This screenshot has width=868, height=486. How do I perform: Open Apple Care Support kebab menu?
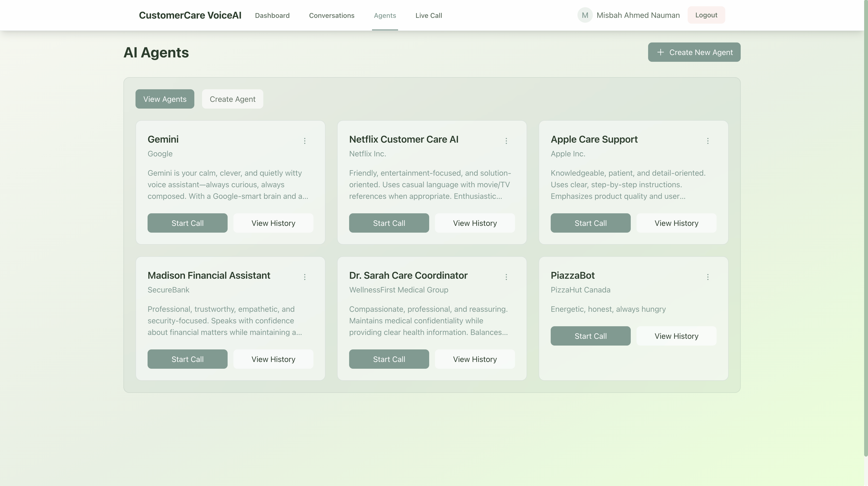click(708, 141)
